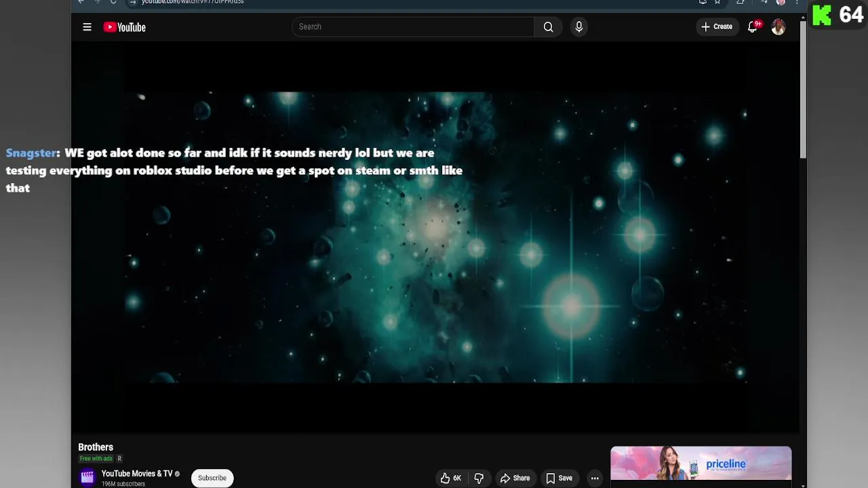The width and height of the screenshot is (868, 488).
Task: Open the YouTube hamburger guide menu
Action: [x=87, y=27]
